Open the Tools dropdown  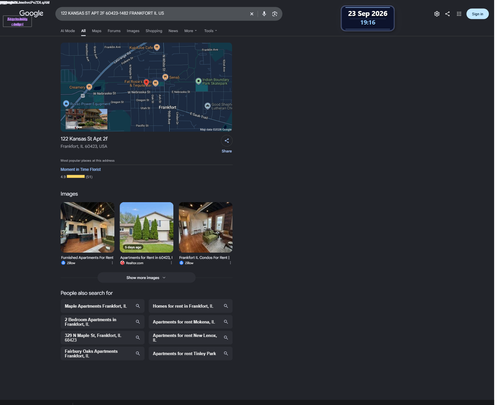pos(210,31)
